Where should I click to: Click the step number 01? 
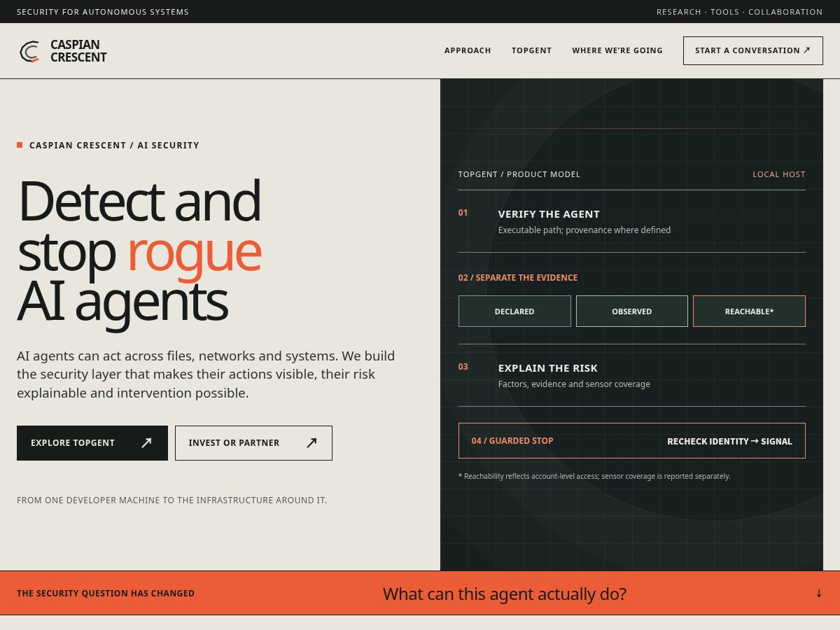tap(463, 213)
